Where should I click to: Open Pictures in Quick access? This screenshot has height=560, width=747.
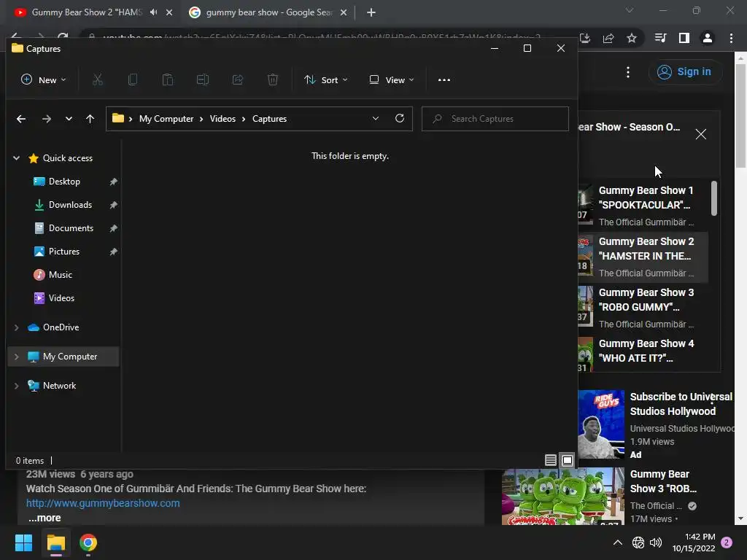coord(64,252)
